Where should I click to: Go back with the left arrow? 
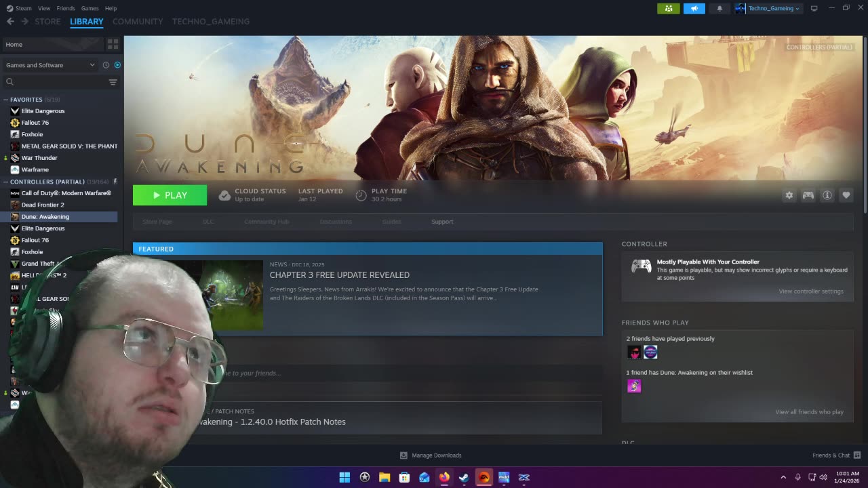point(10,22)
